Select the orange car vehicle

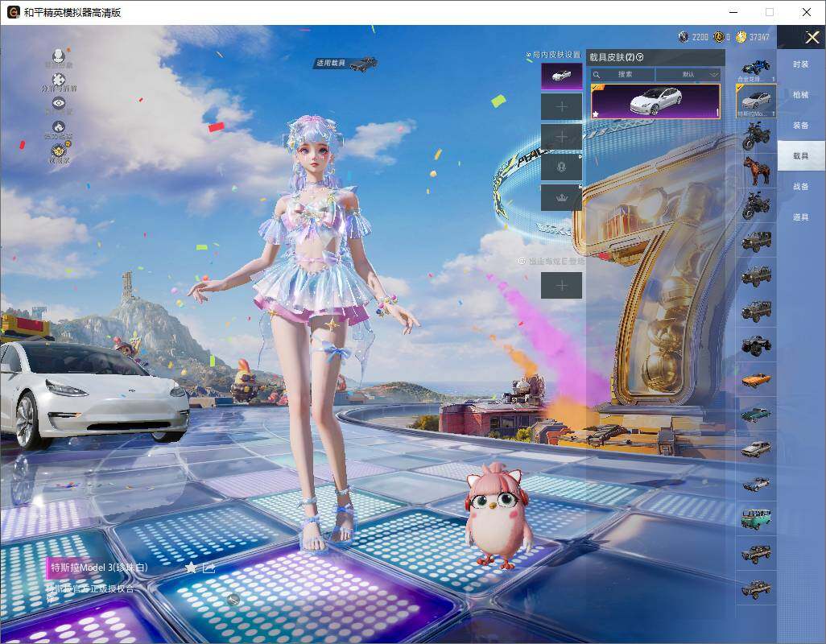[756, 380]
